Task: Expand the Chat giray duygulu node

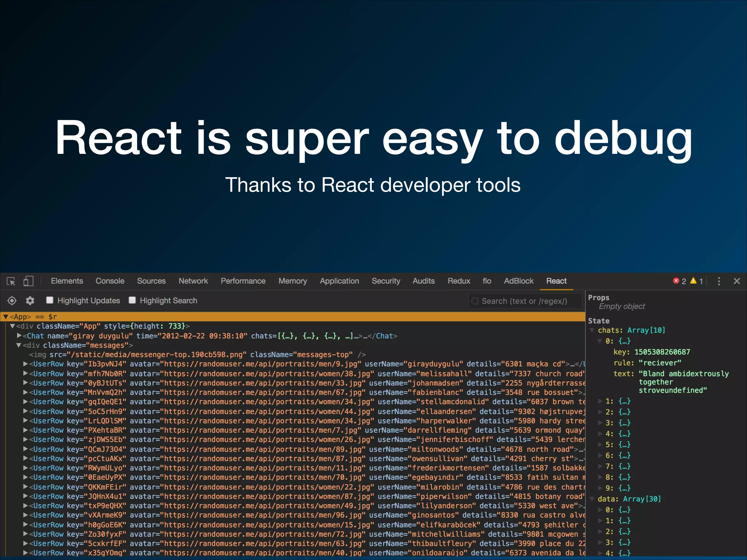Action: pos(19,336)
